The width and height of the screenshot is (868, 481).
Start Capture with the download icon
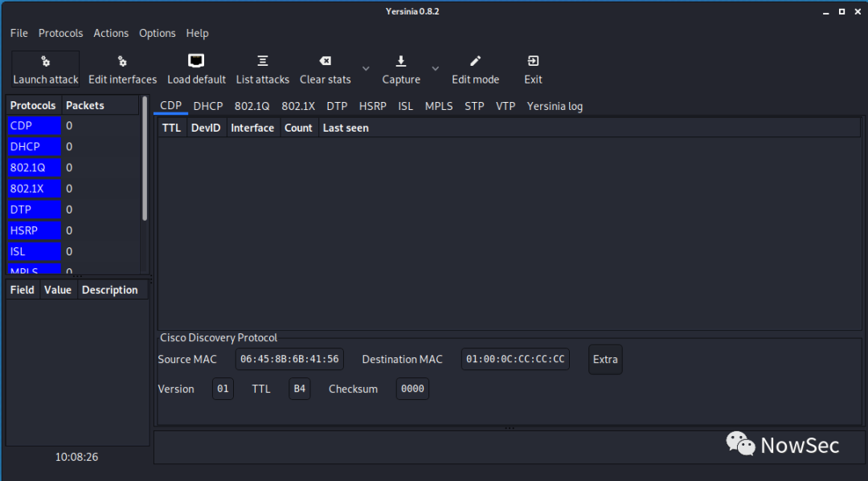(401, 61)
